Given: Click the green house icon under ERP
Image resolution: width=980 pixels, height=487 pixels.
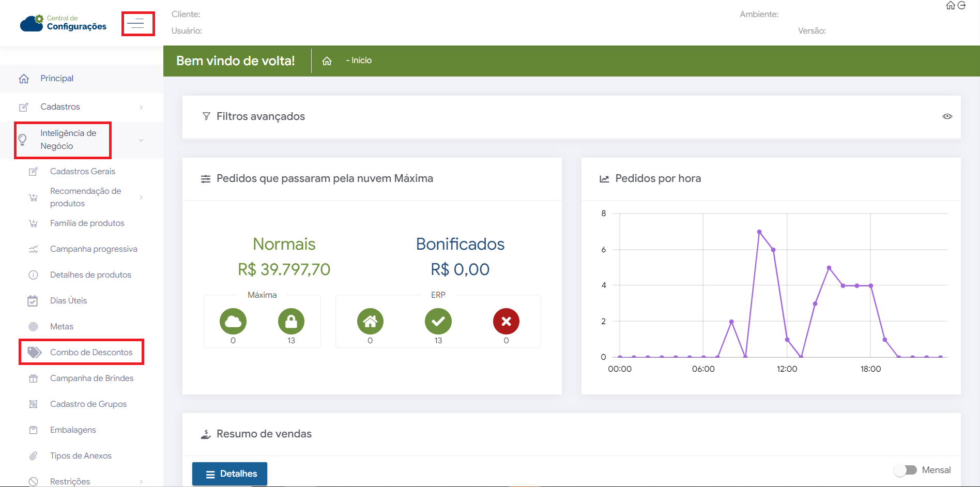Looking at the screenshot, I should 370,322.
